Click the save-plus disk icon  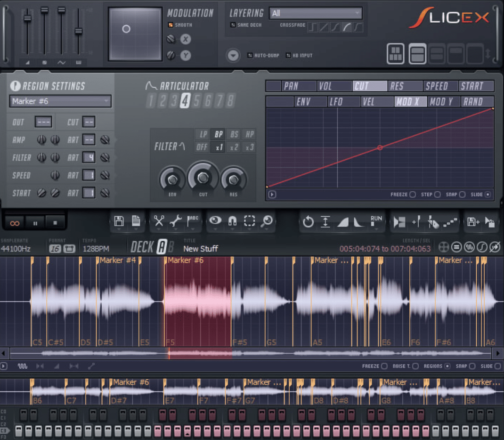pyautogui.click(x=473, y=222)
